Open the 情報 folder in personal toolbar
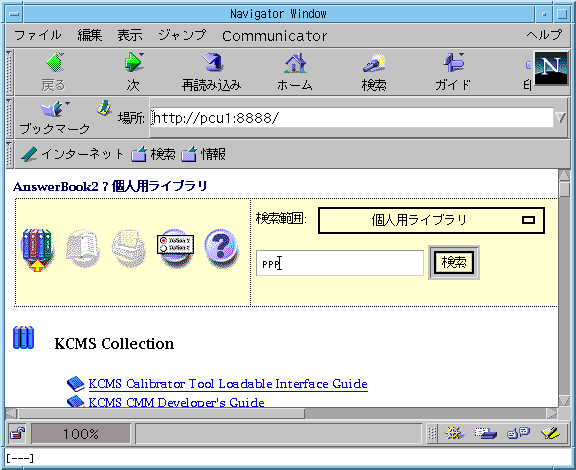The height and width of the screenshot is (470, 576). pos(203,154)
